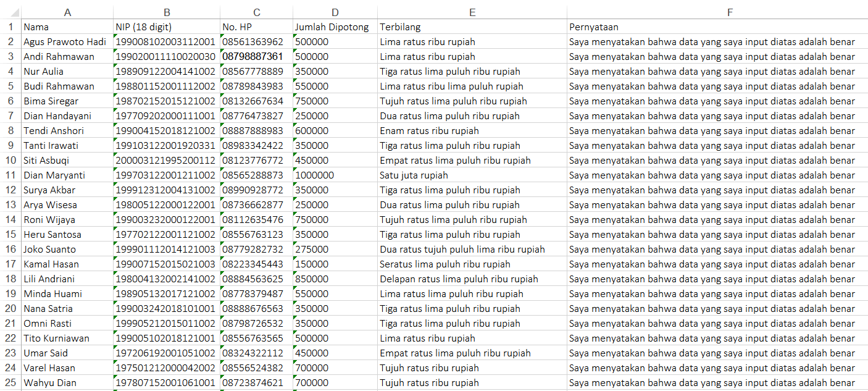Select the cell 'Roni Wijaya'

[x=67, y=220]
